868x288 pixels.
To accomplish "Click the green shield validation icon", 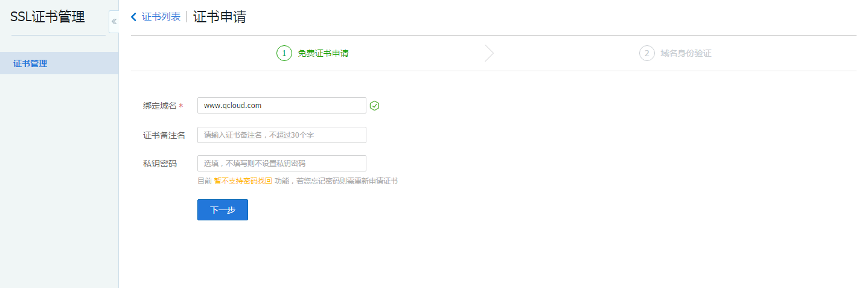I will click(x=374, y=106).
